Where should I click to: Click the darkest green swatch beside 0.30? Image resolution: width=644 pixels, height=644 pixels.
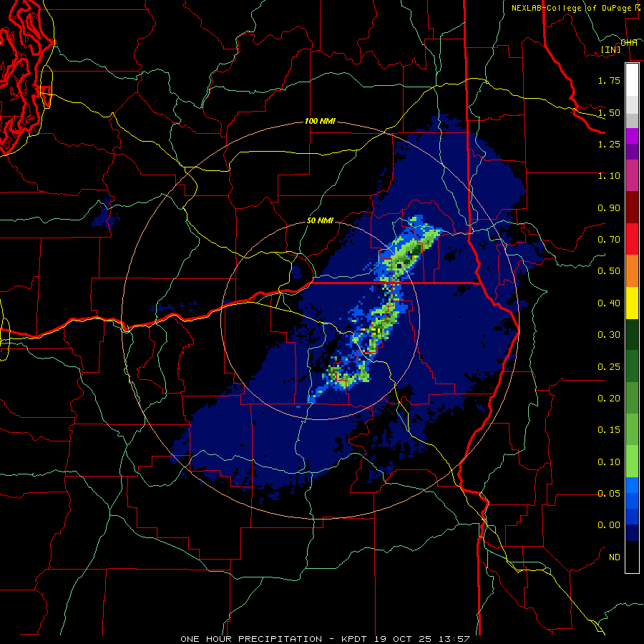(632, 334)
